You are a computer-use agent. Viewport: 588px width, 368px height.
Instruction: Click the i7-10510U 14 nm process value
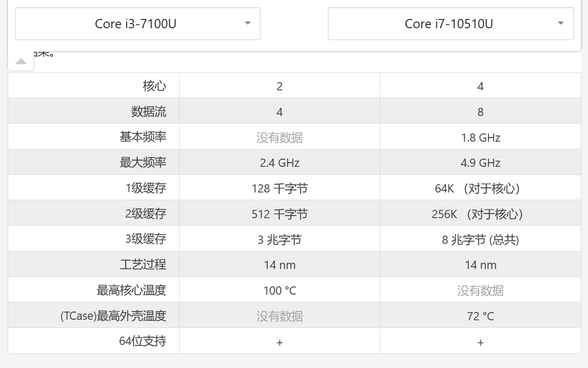pyautogui.click(x=480, y=265)
